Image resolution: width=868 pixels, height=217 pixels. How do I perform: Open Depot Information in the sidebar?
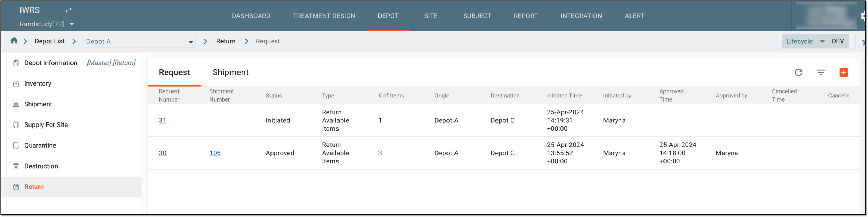click(51, 63)
